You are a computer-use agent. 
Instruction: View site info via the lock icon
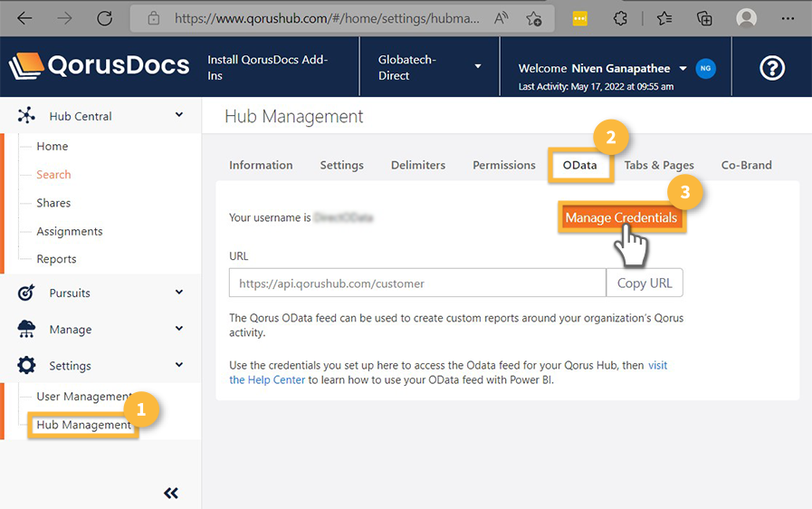153,19
